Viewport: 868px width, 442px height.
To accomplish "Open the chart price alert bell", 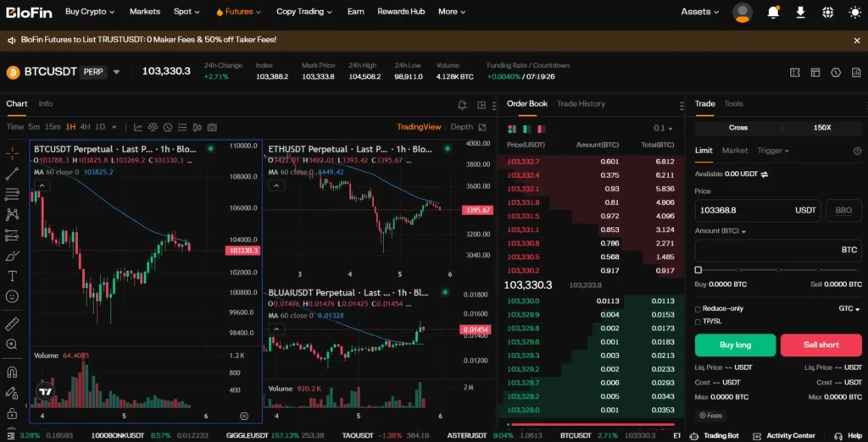I will pyautogui.click(x=462, y=105).
